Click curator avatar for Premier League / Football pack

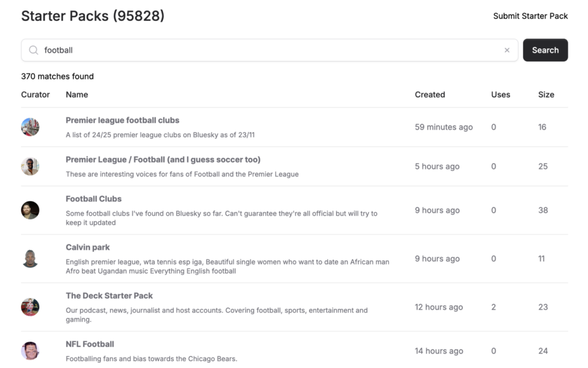click(30, 166)
